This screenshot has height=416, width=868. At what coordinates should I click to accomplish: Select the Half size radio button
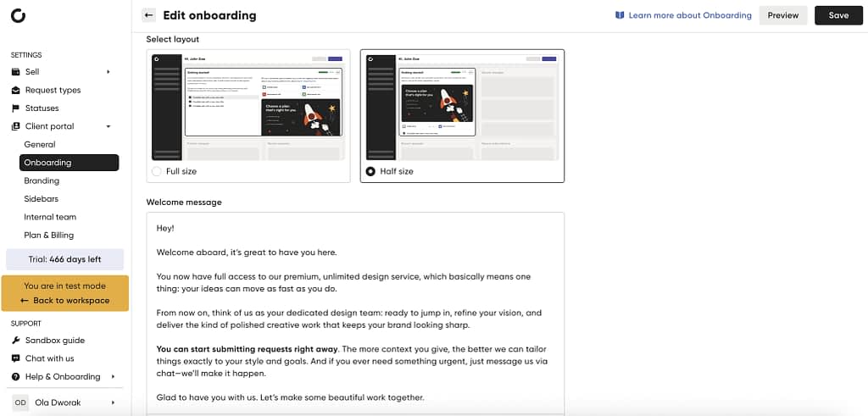point(370,171)
